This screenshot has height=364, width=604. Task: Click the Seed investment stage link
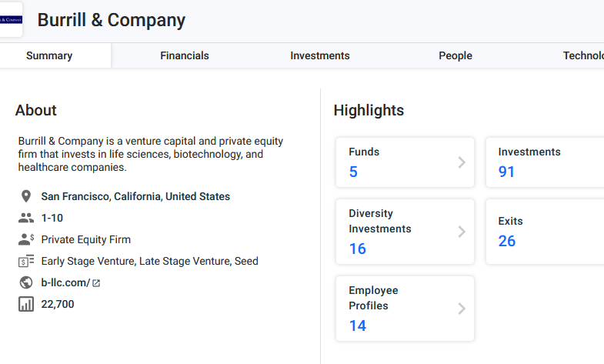point(246,261)
